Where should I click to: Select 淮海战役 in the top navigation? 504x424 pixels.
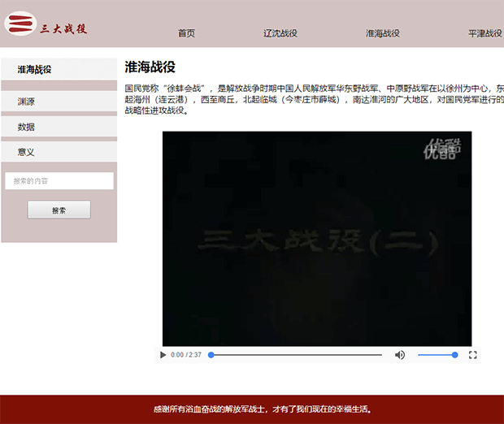pyautogui.click(x=382, y=33)
